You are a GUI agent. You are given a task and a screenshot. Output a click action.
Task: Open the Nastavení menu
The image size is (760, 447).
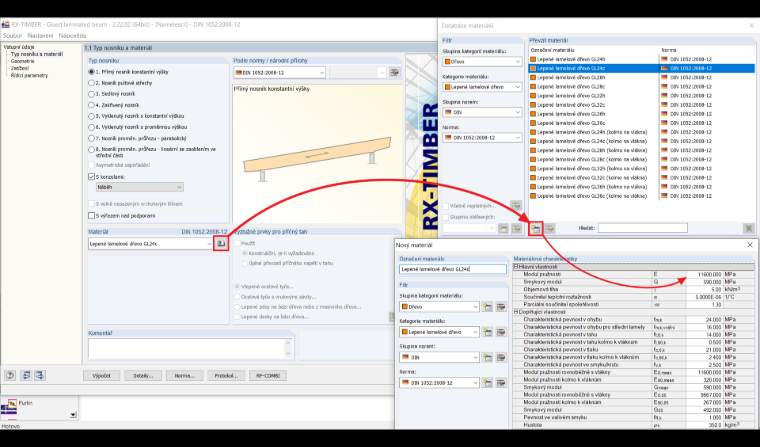[x=40, y=36]
